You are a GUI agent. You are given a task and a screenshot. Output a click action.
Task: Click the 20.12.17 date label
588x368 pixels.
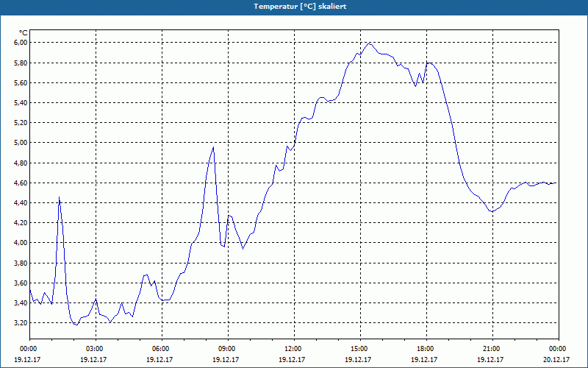tap(556, 359)
